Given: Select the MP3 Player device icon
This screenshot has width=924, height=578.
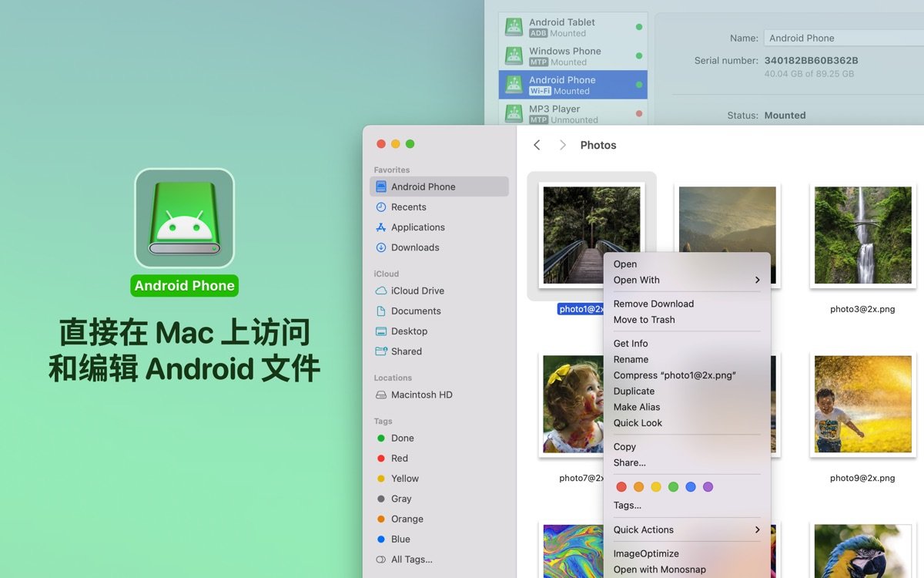Looking at the screenshot, I should pyautogui.click(x=513, y=113).
